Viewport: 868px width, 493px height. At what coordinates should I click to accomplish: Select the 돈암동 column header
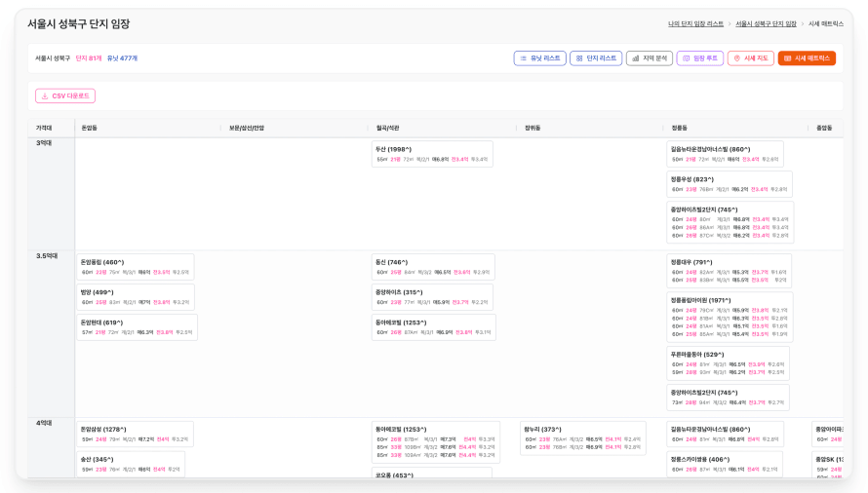point(90,128)
